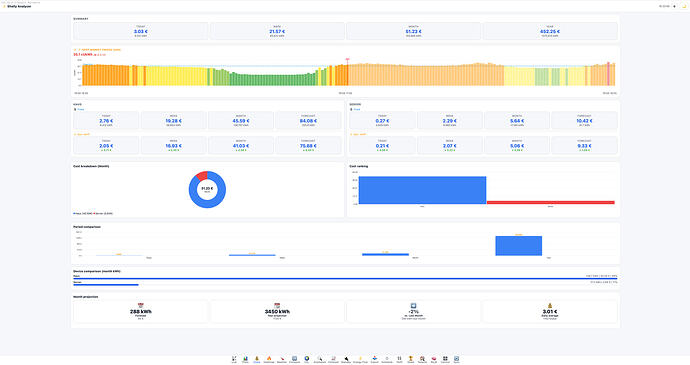Select the Summary Year card showing 652.25 €
Image resolution: width=690 pixels, height=365 pixels.
pyautogui.click(x=550, y=31)
